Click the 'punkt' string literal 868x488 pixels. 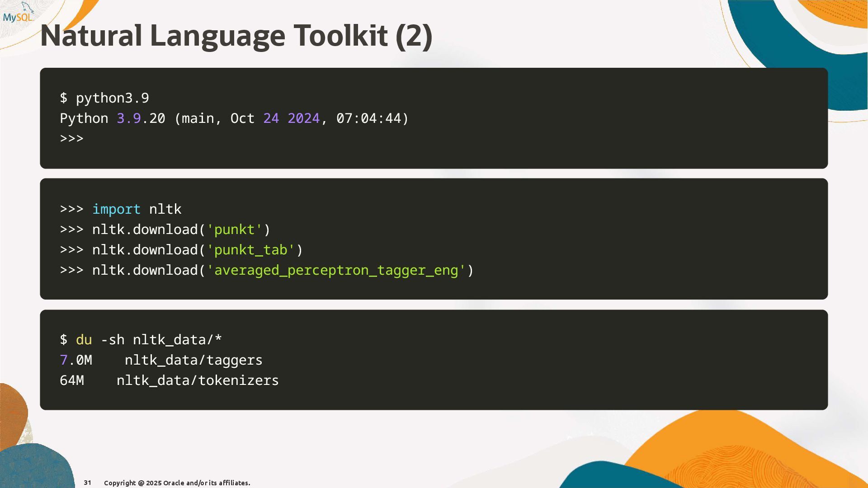[x=234, y=230]
